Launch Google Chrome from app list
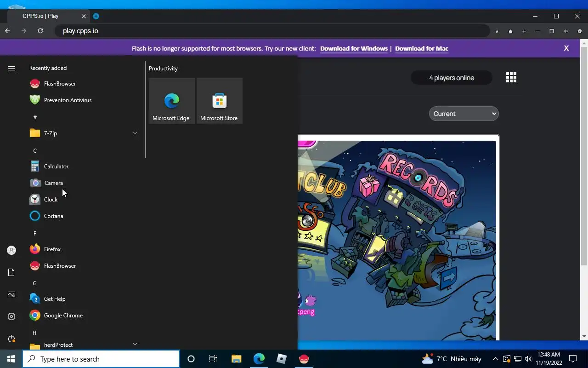The height and width of the screenshot is (368, 588). [83, 316]
